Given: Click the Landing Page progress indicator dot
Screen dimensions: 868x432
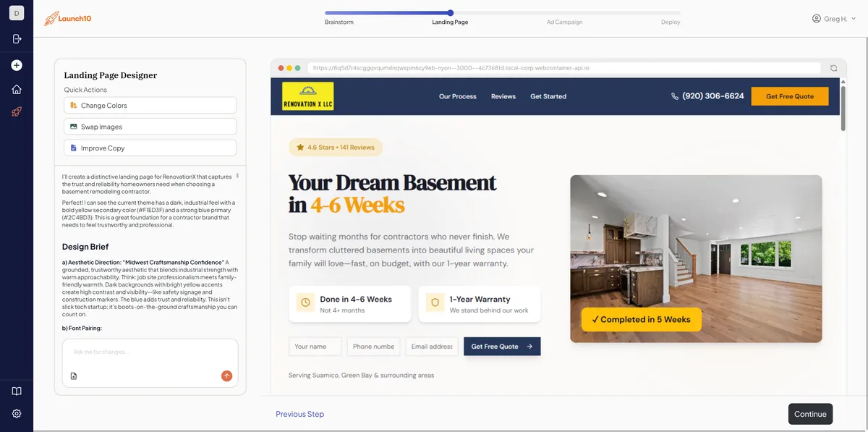Looking at the screenshot, I should coord(451,12).
